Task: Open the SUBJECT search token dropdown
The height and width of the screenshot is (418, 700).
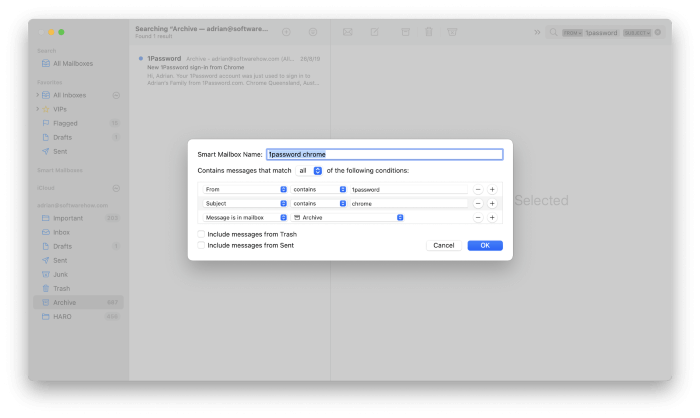Action: [637, 33]
